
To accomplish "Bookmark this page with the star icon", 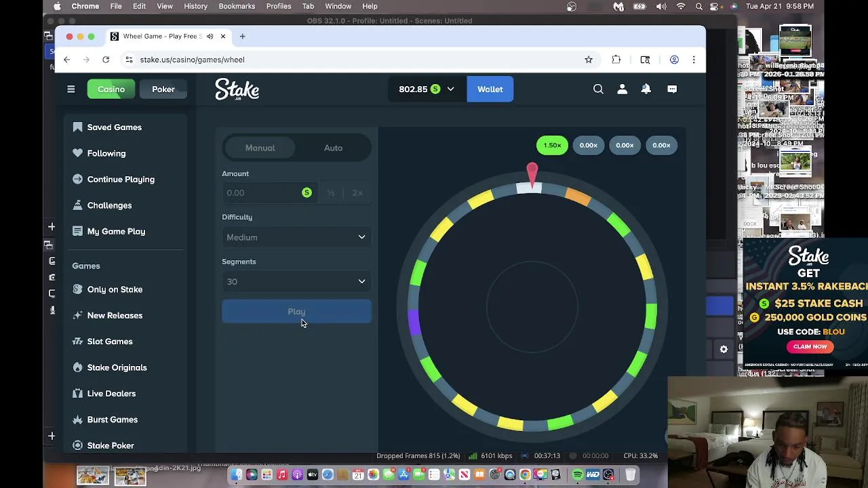I will point(589,60).
